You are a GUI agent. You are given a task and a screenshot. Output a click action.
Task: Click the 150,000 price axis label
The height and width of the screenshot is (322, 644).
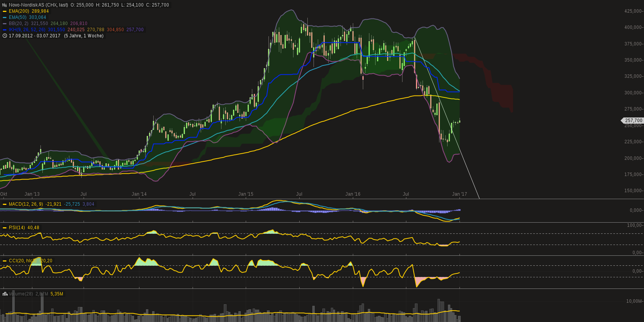pyautogui.click(x=633, y=191)
